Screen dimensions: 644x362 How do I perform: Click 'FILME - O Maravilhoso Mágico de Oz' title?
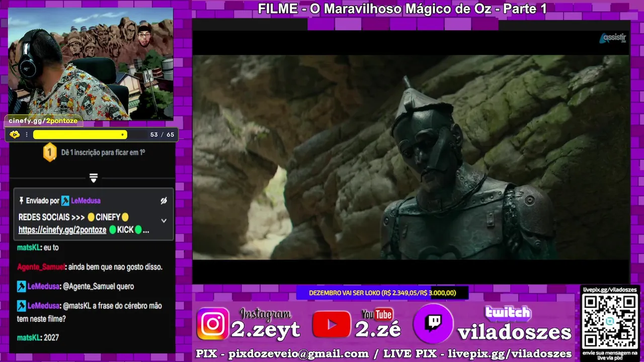click(x=402, y=9)
